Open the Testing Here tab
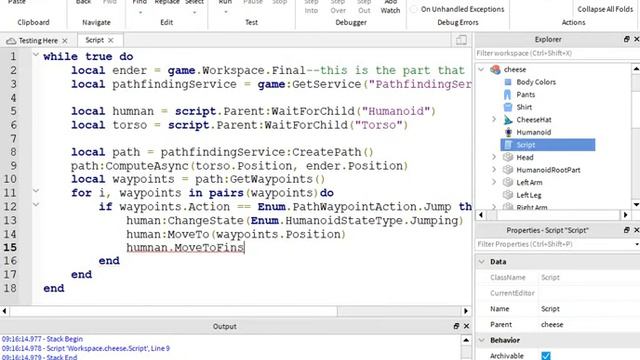 click(38, 40)
